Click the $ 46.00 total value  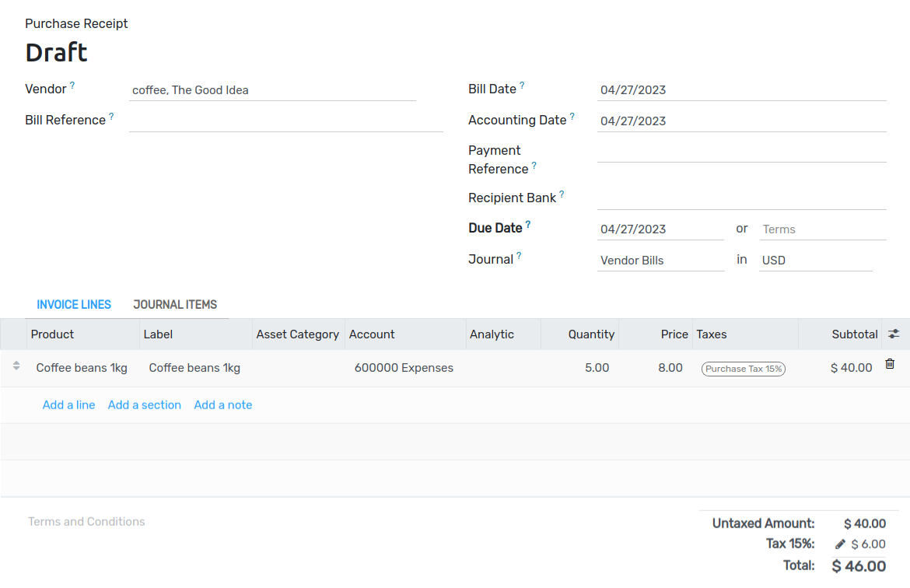pos(859,566)
